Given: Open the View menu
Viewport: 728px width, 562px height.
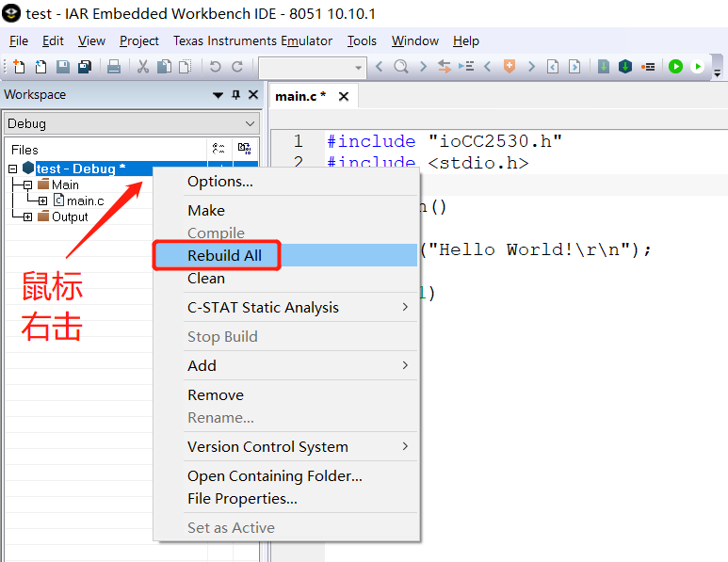Looking at the screenshot, I should pyautogui.click(x=91, y=40).
